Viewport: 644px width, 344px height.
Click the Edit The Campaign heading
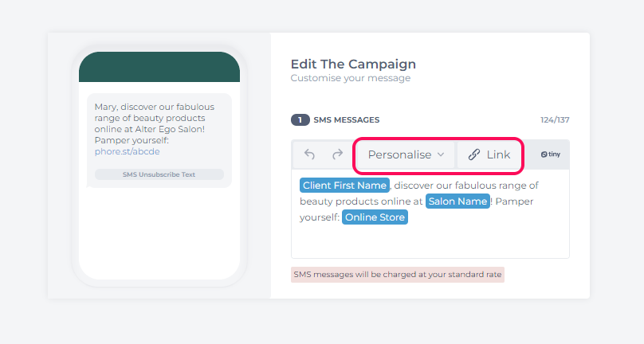coord(353,64)
